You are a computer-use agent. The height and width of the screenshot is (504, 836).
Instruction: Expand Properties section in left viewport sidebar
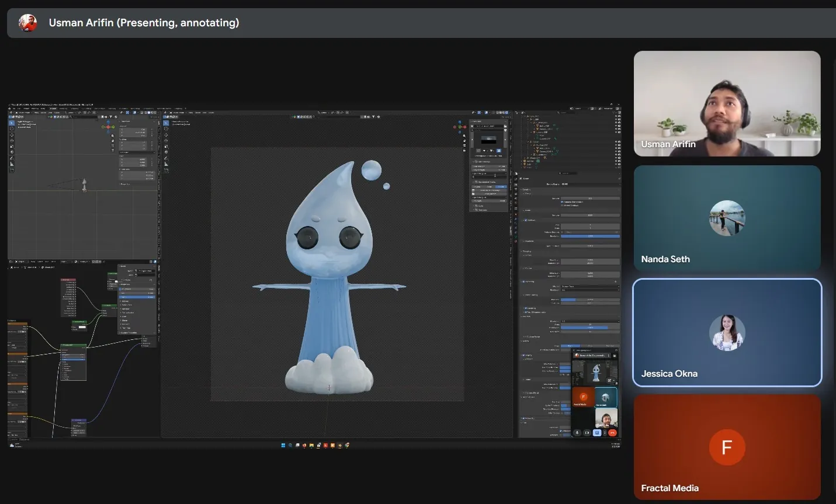tap(125, 184)
